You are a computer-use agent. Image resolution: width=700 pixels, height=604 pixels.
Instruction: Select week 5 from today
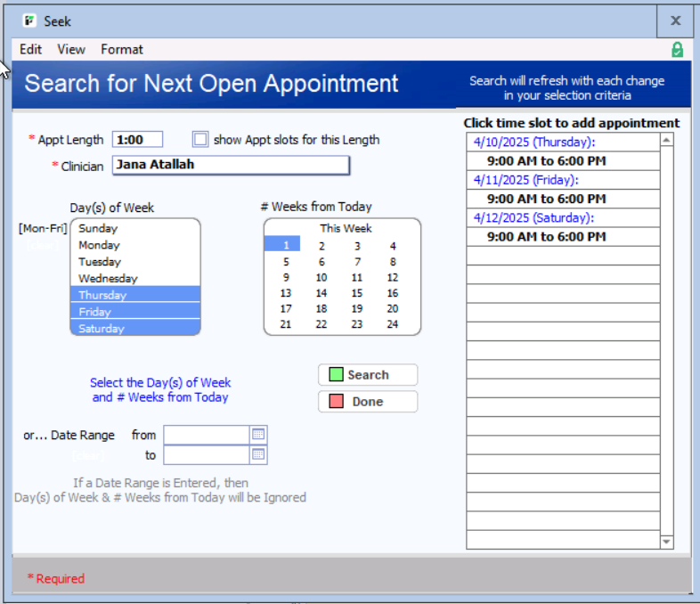pyautogui.click(x=286, y=262)
